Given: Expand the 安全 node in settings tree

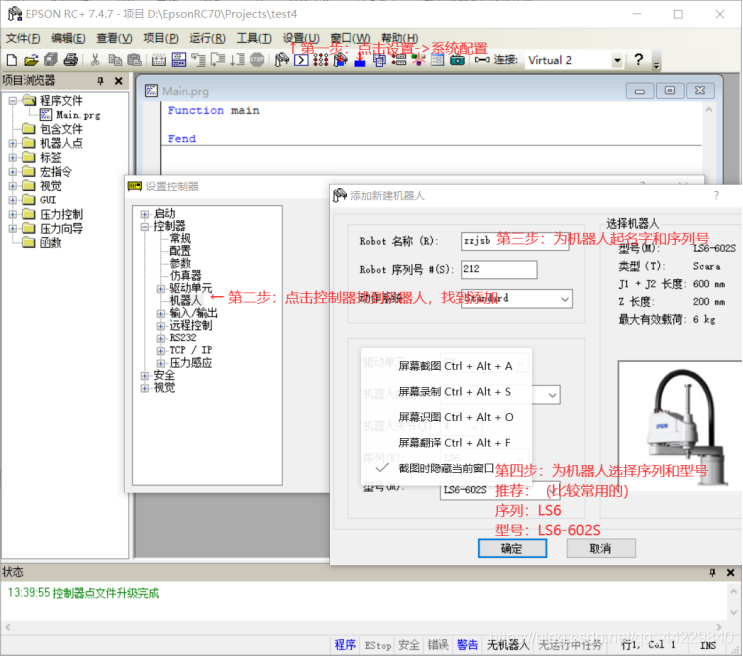Looking at the screenshot, I should tap(145, 375).
